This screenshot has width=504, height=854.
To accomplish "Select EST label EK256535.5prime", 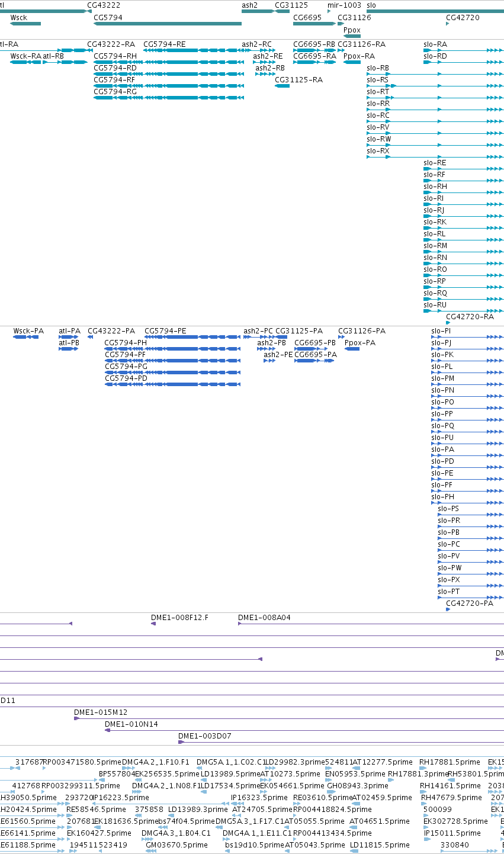I will click(x=167, y=774).
